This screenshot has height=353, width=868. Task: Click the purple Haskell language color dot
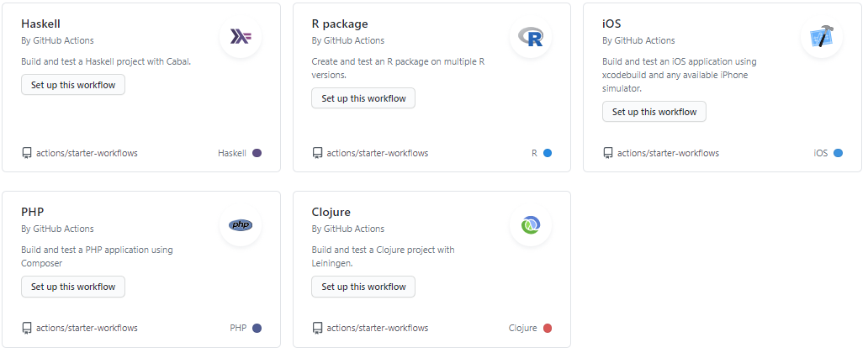pyautogui.click(x=257, y=153)
